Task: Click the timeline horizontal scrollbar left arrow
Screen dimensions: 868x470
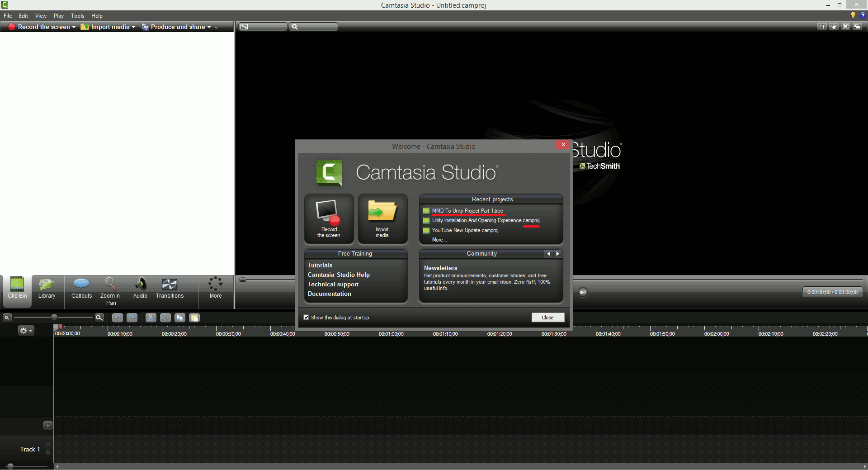Action: (57, 466)
